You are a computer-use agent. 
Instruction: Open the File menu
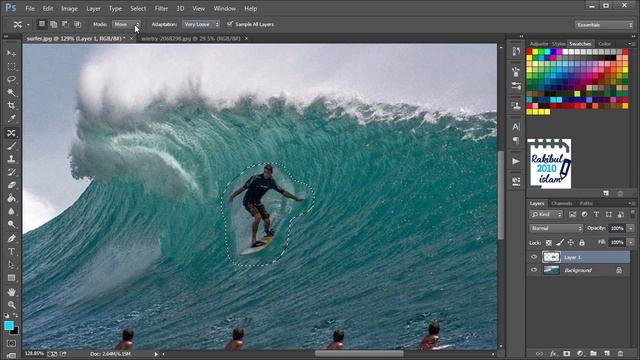[x=30, y=8]
